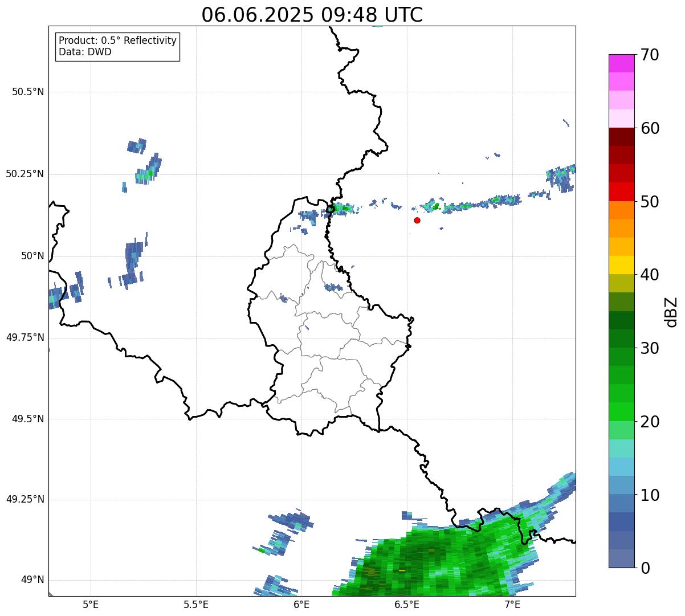Click the colorbar 70 tick label
685x616 pixels.
[x=650, y=55]
